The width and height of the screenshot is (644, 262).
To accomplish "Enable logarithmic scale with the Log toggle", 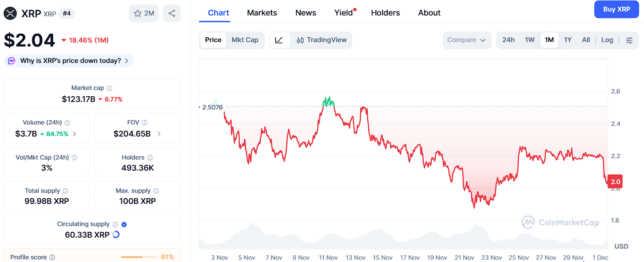I will [607, 39].
